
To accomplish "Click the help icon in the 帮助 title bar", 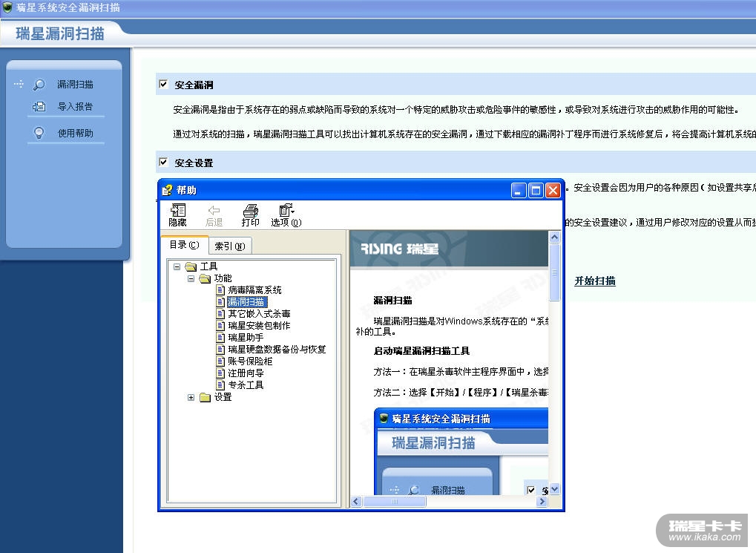I will [167, 190].
